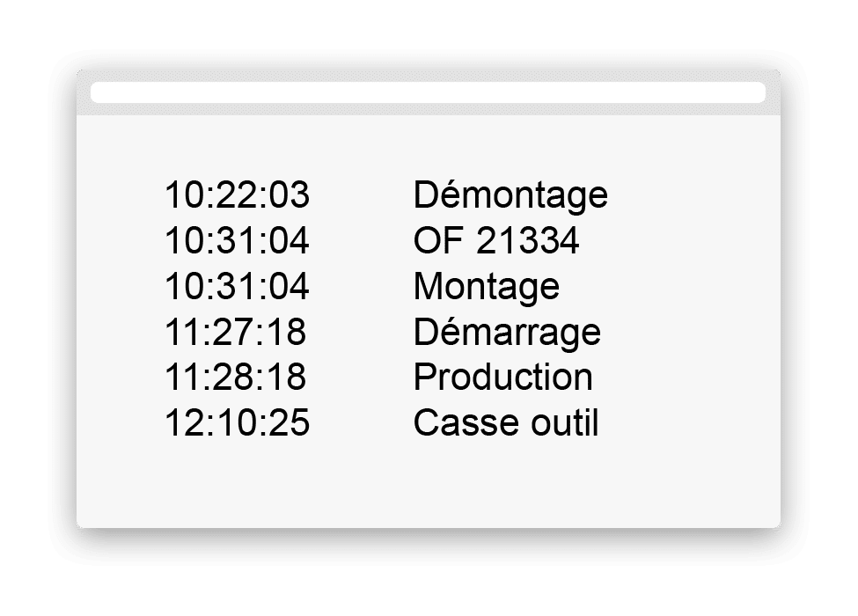858x616 pixels.
Task: Click the 11:28:18 timestamp
Action: coord(235,377)
